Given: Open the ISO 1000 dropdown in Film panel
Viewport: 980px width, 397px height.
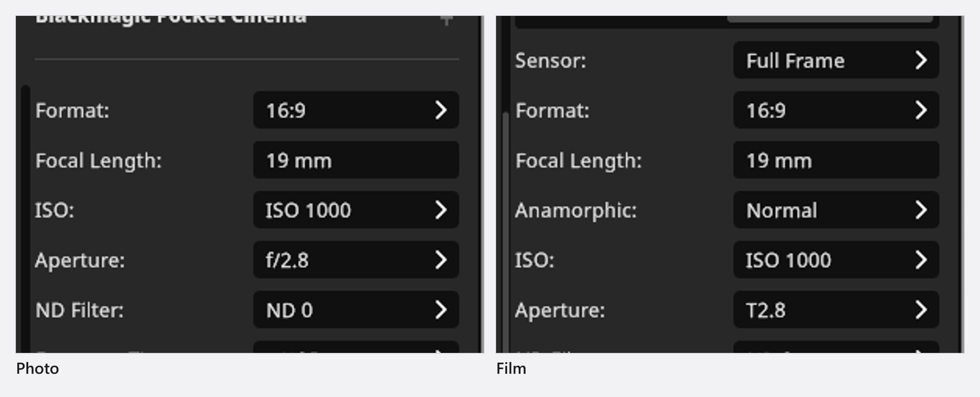Looking at the screenshot, I should (836, 260).
